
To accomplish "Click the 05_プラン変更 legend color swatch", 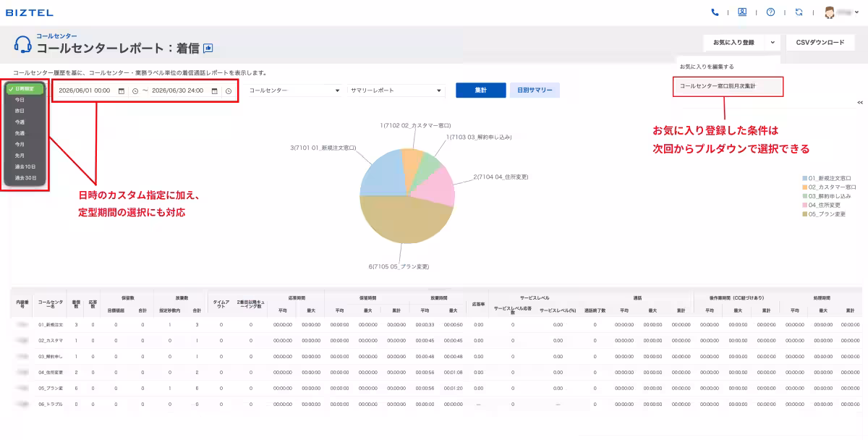I will [804, 214].
